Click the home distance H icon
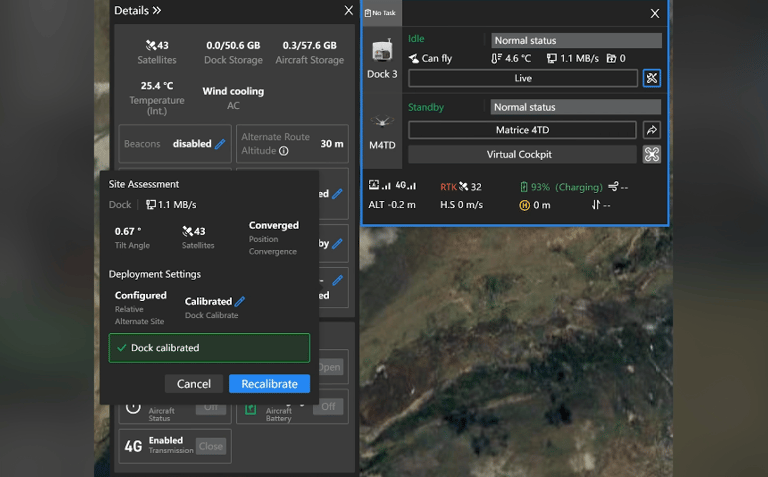The image size is (768, 477). [x=524, y=205]
